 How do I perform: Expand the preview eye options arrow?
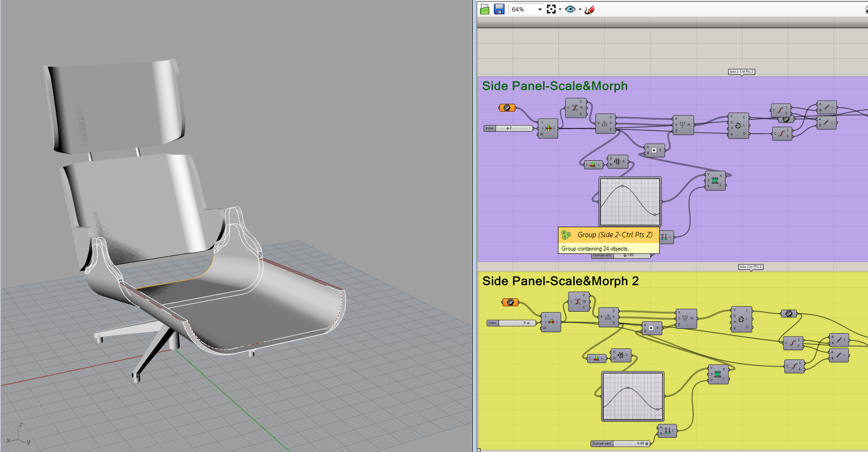580,9
